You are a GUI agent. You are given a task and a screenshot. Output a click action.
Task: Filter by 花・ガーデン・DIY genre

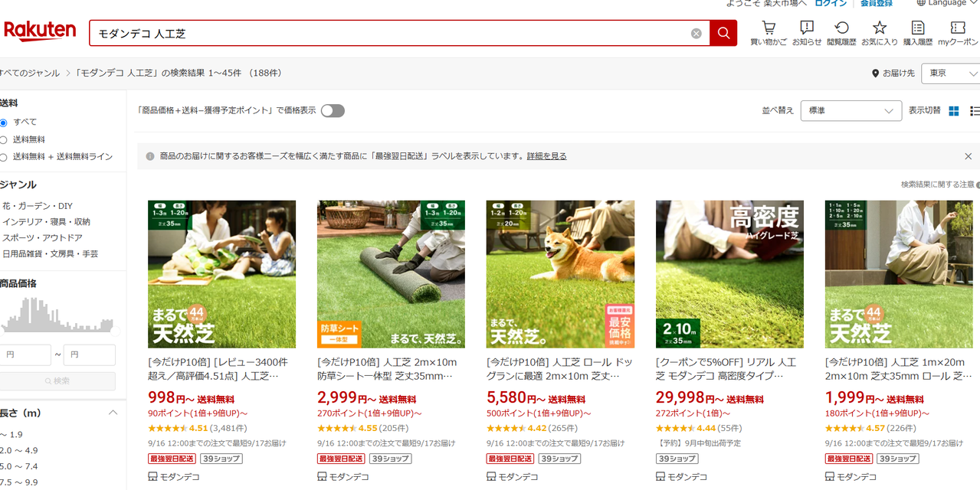pos(37,206)
